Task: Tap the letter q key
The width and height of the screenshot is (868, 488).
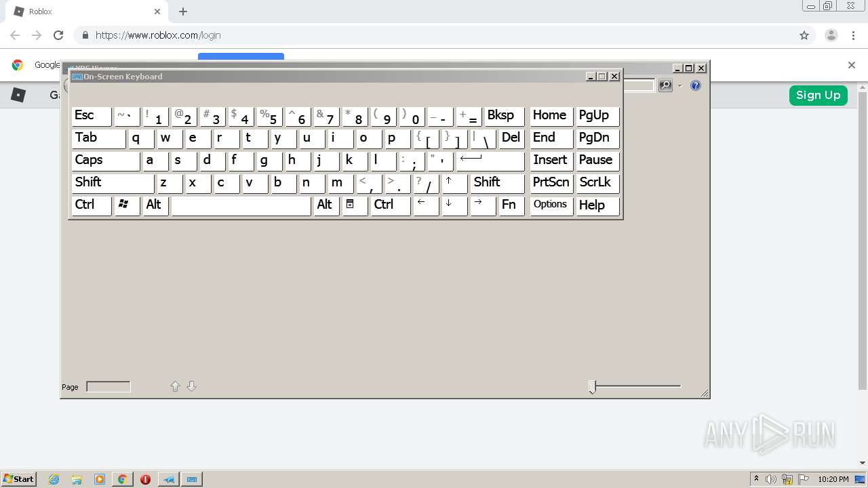Action: 141,138
